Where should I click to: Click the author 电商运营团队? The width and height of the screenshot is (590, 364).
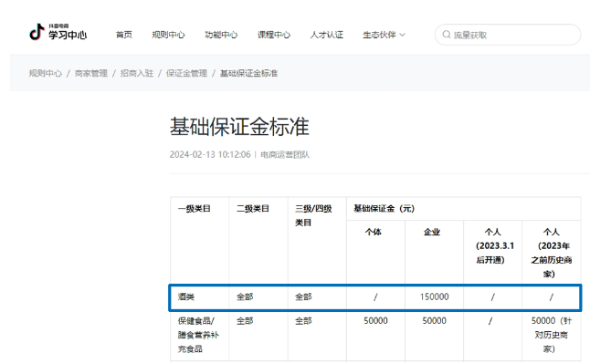coord(285,154)
